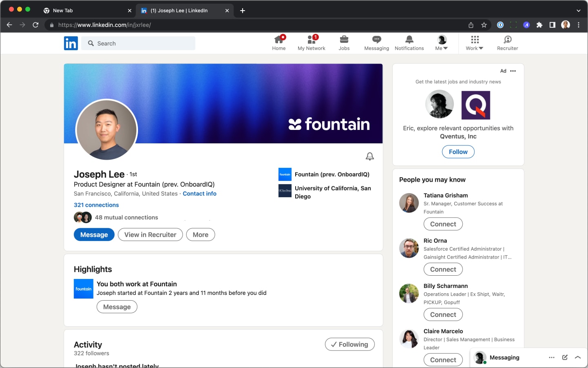Open Ric Orna's profile photo
The width and height of the screenshot is (588, 368).
tap(409, 248)
